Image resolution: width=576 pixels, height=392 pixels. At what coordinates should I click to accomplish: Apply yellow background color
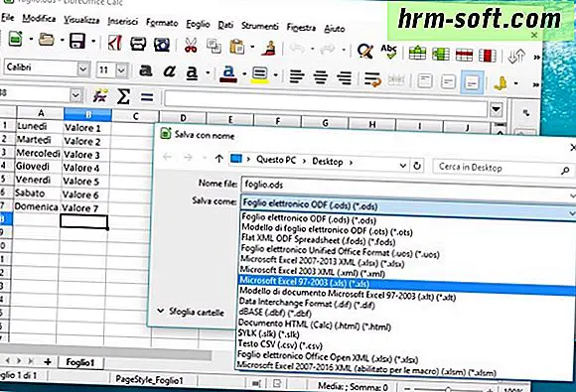coord(260,74)
